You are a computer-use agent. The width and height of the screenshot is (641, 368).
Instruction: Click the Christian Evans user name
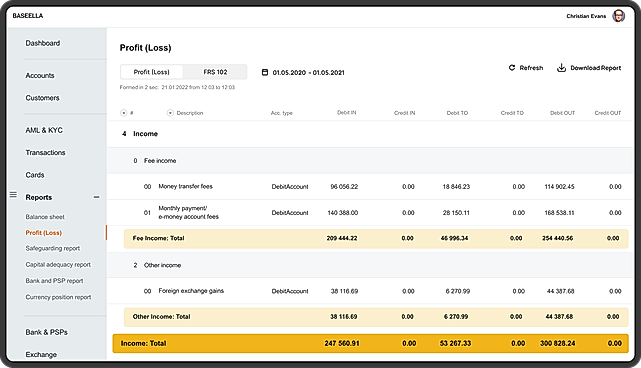coord(586,16)
